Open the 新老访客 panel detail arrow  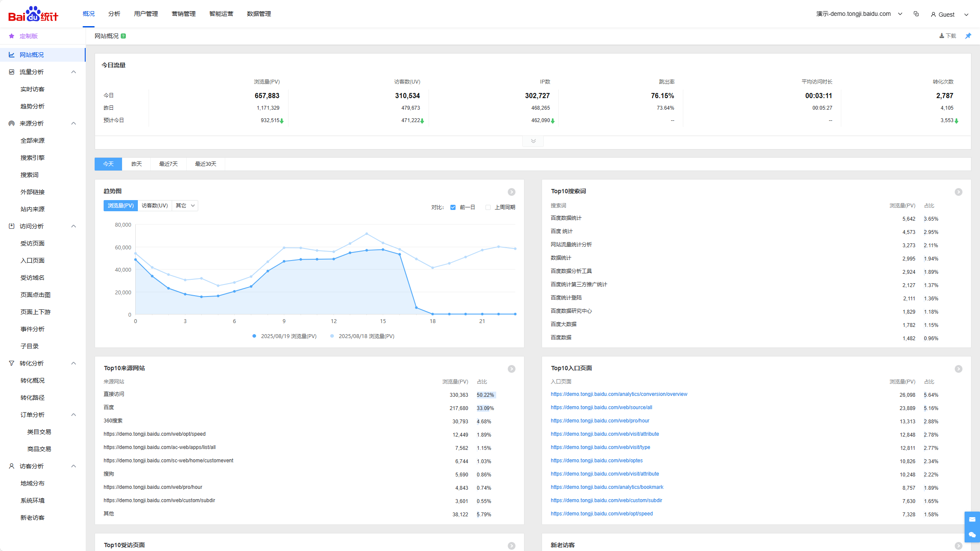pyautogui.click(x=959, y=546)
